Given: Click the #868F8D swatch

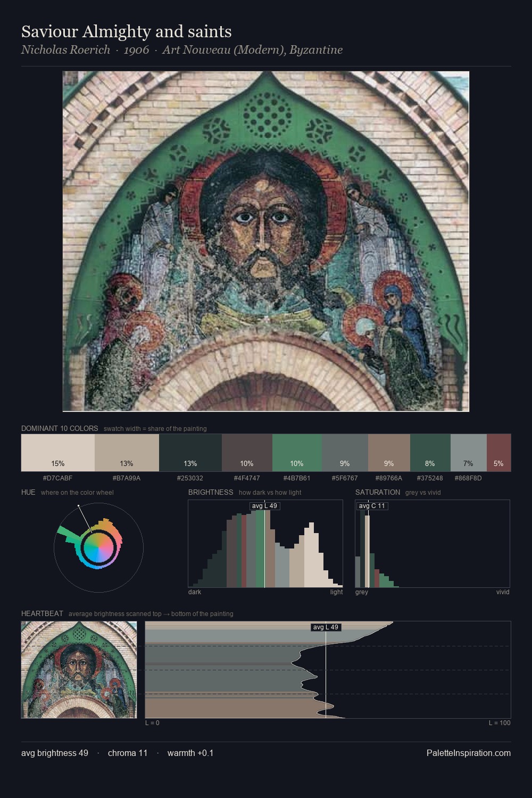Looking at the screenshot, I should tap(468, 453).
